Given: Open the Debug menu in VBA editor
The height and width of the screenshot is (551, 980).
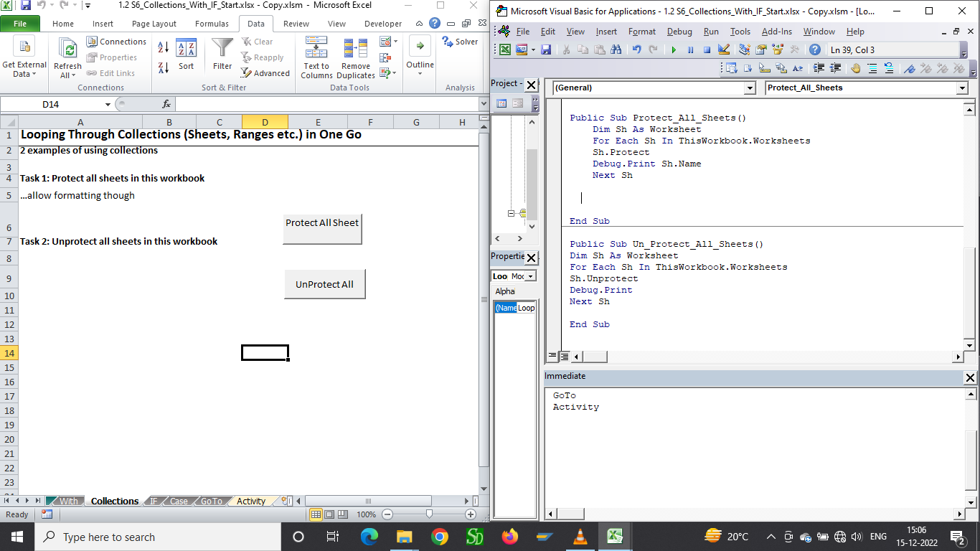Looking at the screenshot, I should [x=679, y=32].
